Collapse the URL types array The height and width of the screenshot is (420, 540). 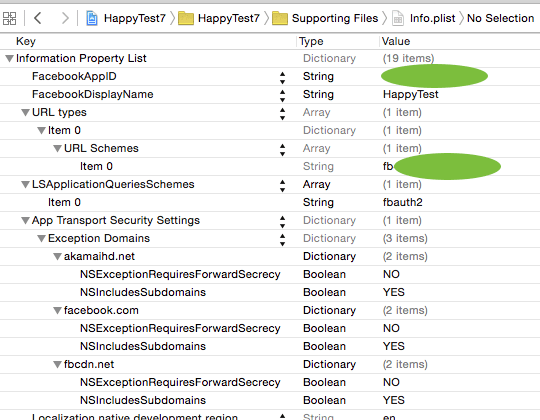click(25, 113)
